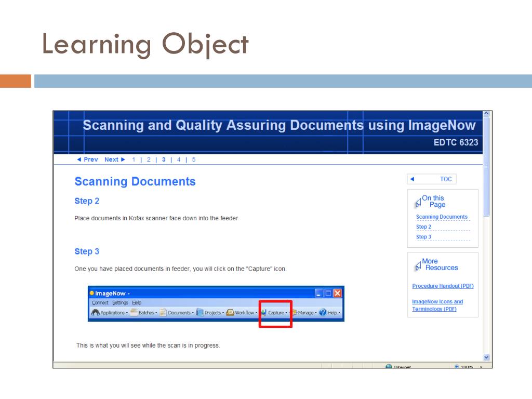Click the Manage toolbar icon

294,312
